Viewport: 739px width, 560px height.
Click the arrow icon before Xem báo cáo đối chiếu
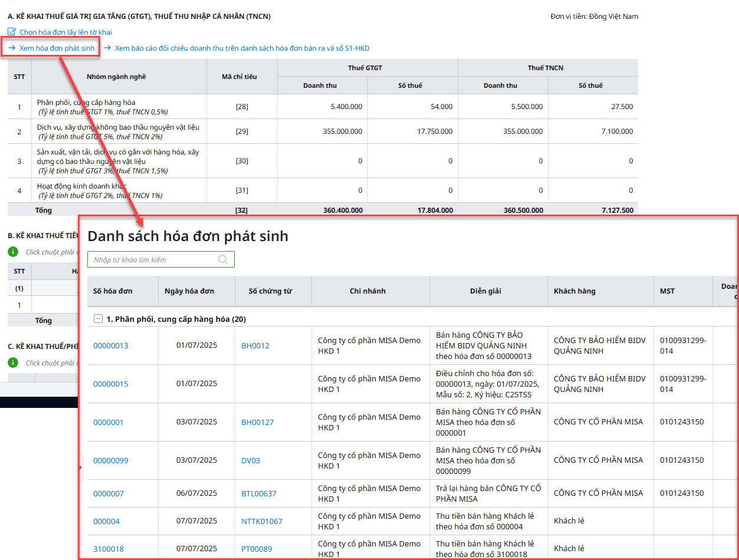click(108, 48)
